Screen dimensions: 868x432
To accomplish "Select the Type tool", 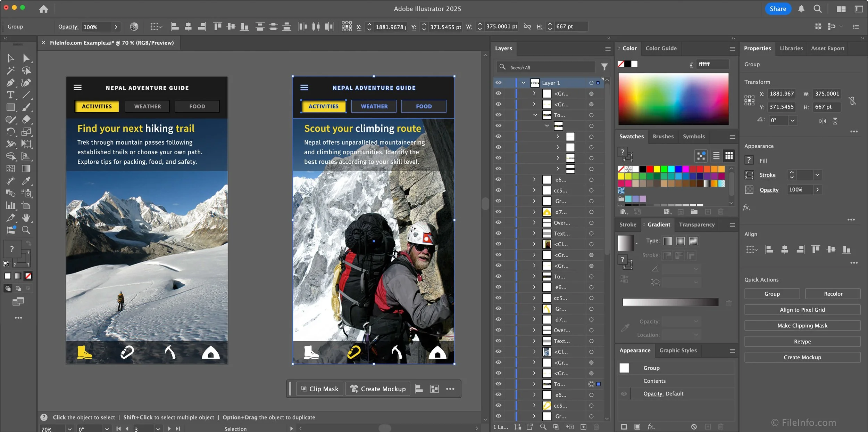I will pyautogui.click(x=10, y=95).
